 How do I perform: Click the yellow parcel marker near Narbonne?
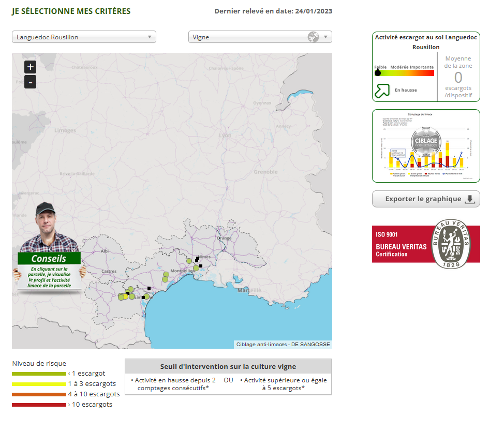click(126, 296)
